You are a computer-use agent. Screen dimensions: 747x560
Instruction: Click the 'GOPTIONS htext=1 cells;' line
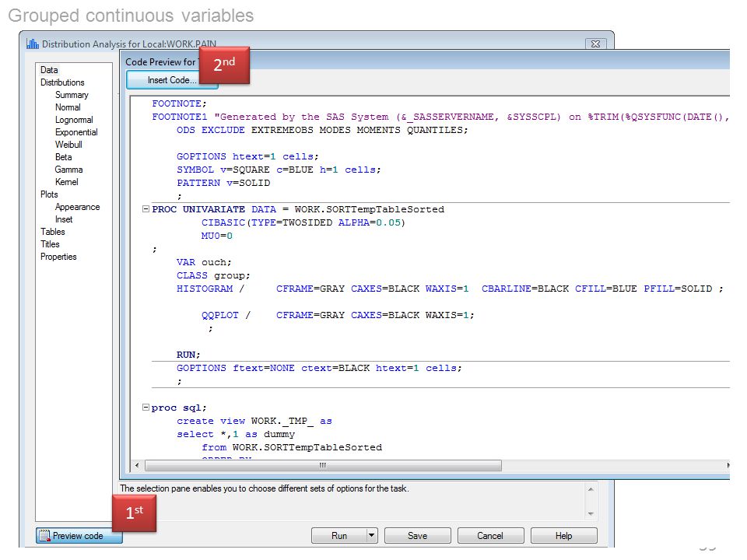click(x=247, y=156)
